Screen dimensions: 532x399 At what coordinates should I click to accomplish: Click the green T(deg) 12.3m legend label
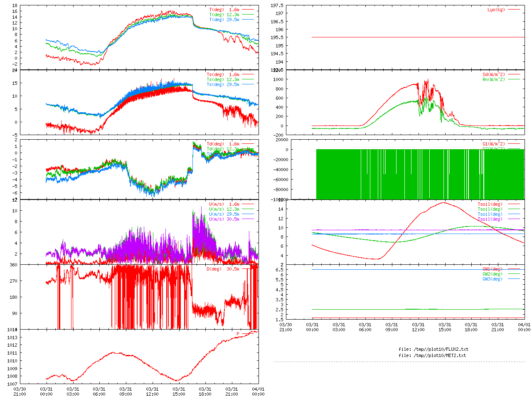coord(224,15)
